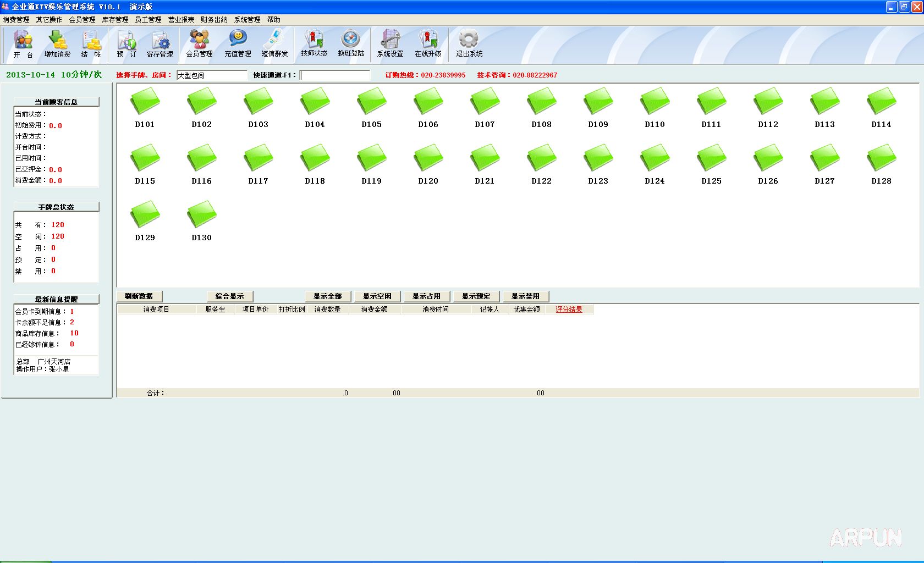Screen dimensions: 924x563
Task: Click the 最新信息提醒 panel header
Action: (57, 299)
